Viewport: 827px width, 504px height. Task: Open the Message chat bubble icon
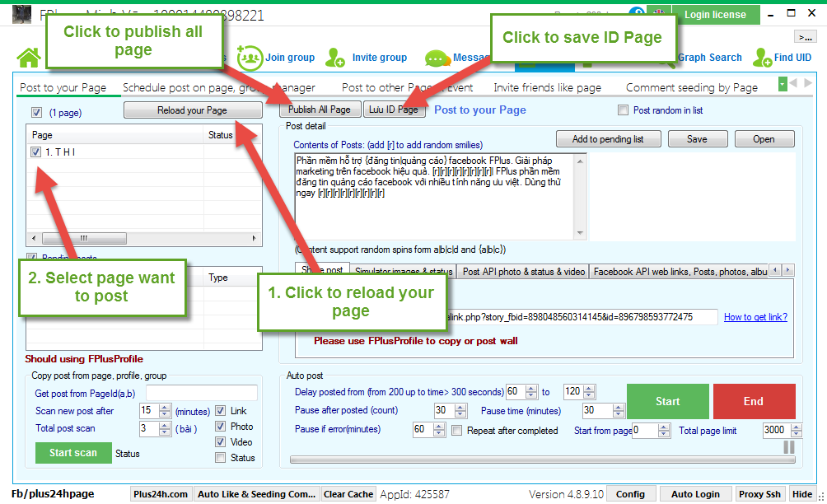click(437, 58)
